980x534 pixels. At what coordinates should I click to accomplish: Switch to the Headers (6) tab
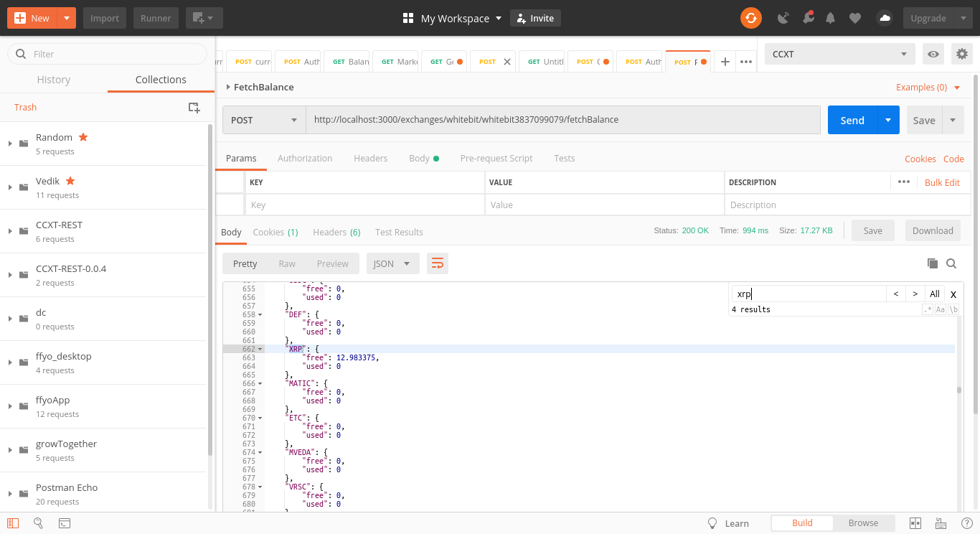[x=336, y=232]
